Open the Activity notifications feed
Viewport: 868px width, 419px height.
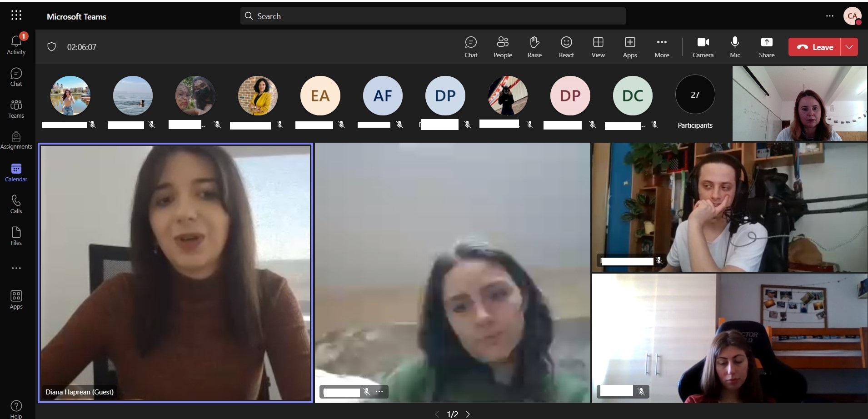[16, 45]
